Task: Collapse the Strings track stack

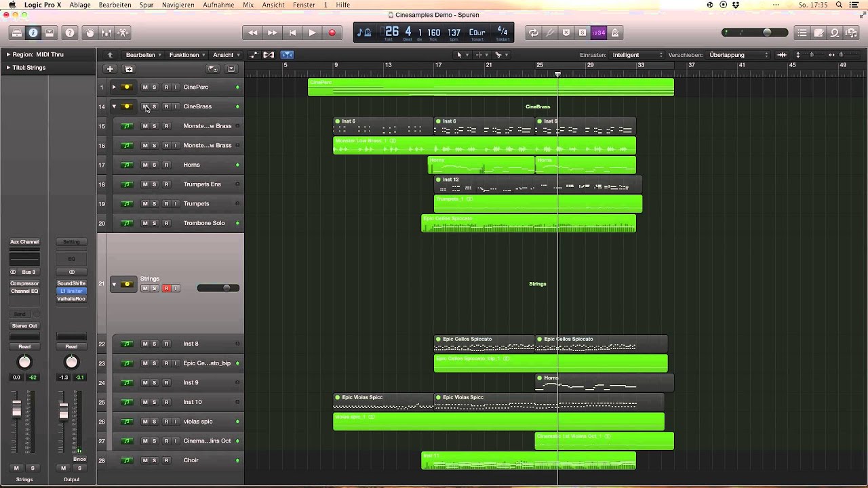Action: pos(114,284)
